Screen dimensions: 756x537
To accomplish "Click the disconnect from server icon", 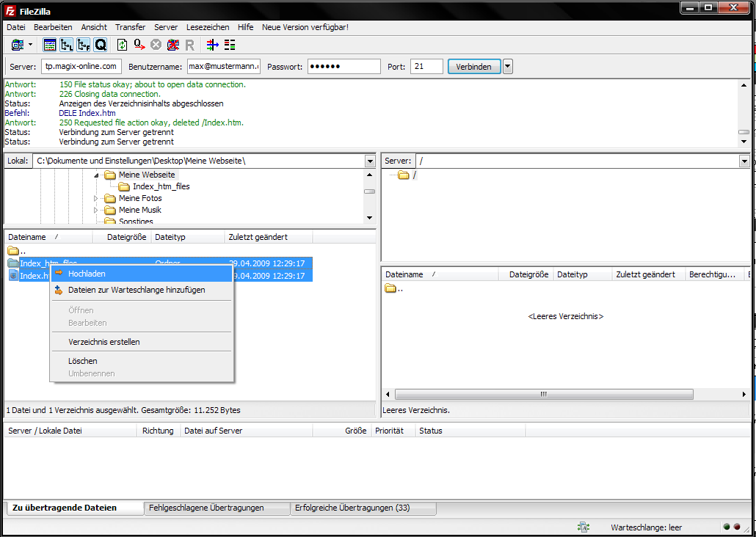I will 172,45.
